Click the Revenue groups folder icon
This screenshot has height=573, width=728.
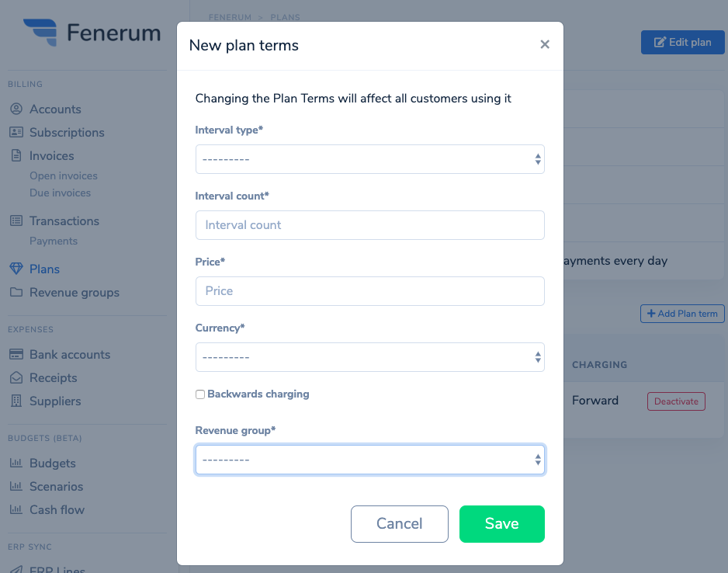click(x=16, y=292)
